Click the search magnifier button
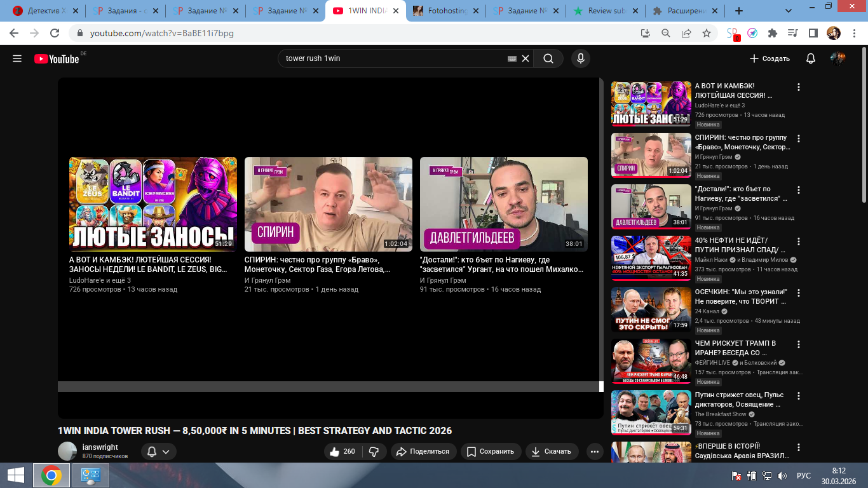This screenshot has height=488, width=868. (x=548, y=58)
